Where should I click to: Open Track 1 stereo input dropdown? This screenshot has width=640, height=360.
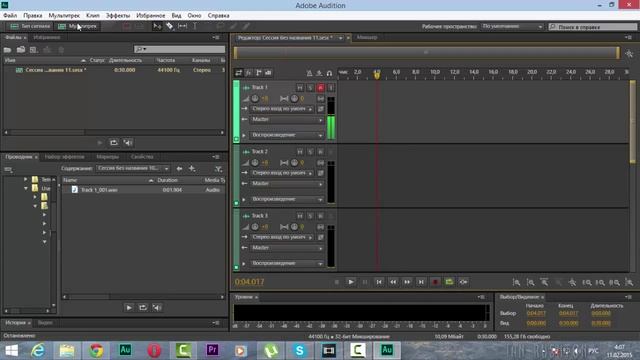(282, 109)
